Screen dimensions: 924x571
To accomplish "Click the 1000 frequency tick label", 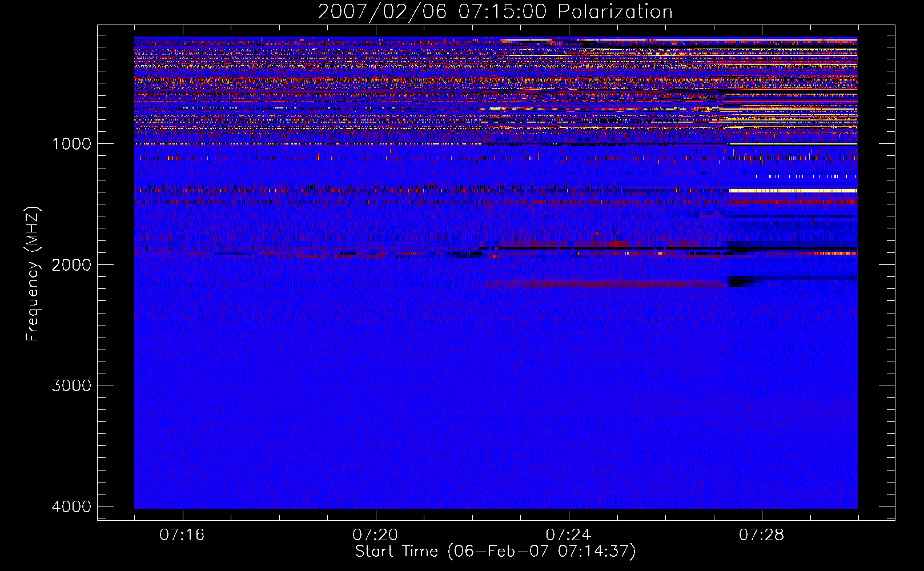I will point(71,144).
